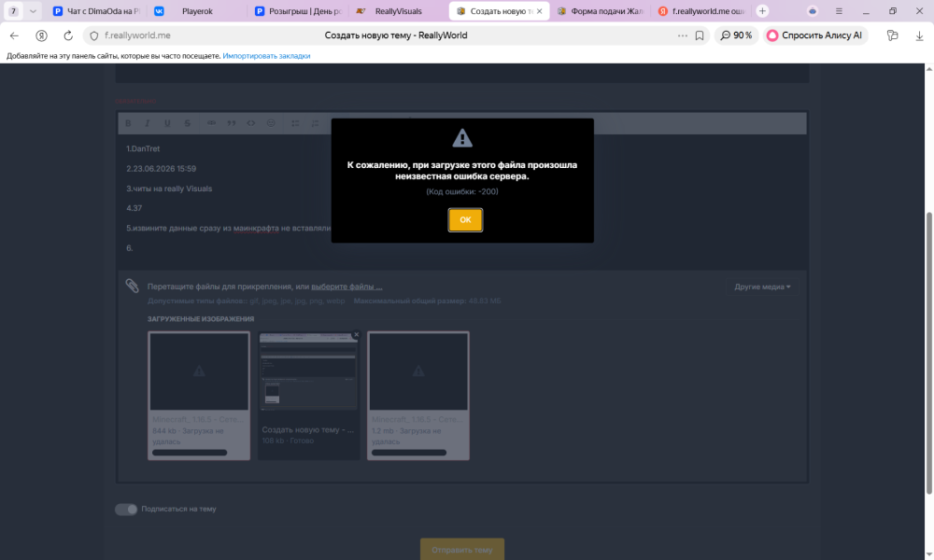Open the "Другие медиа" dropdown
The height and width of the screenshot is (560, 934).
(762, 287)
